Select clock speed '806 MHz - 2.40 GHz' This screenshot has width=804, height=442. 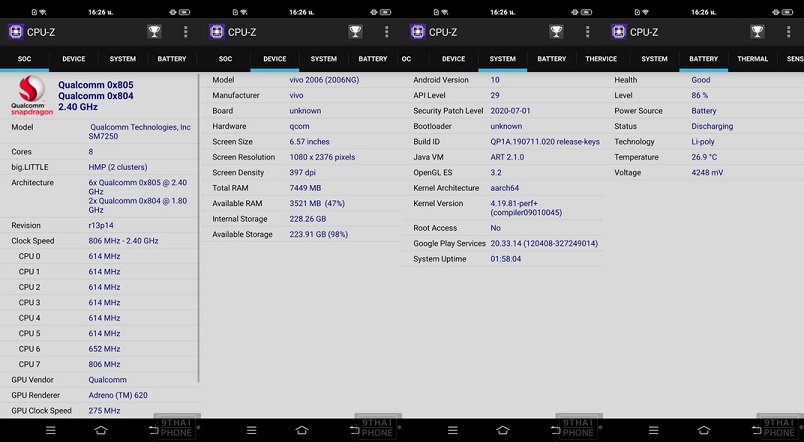[x=124, y=241]
